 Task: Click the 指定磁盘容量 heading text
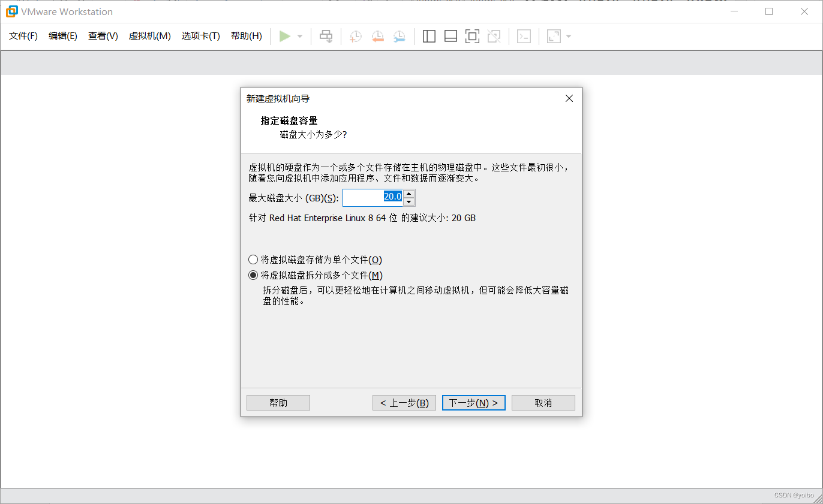click(x=289, y=120)
